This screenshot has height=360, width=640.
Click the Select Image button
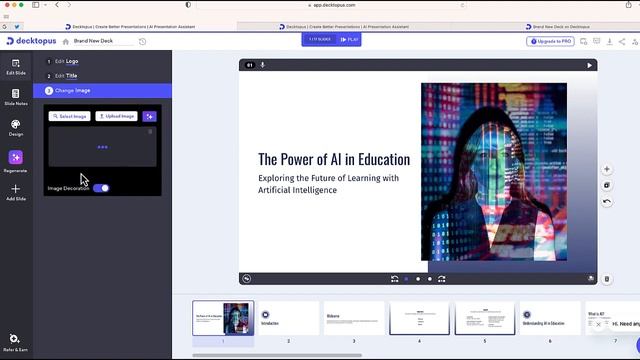(x=69, y=116)
